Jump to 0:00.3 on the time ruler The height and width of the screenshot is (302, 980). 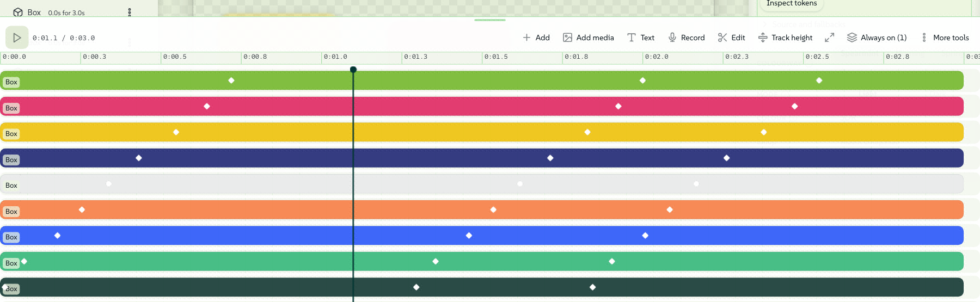tap(95, 57)
